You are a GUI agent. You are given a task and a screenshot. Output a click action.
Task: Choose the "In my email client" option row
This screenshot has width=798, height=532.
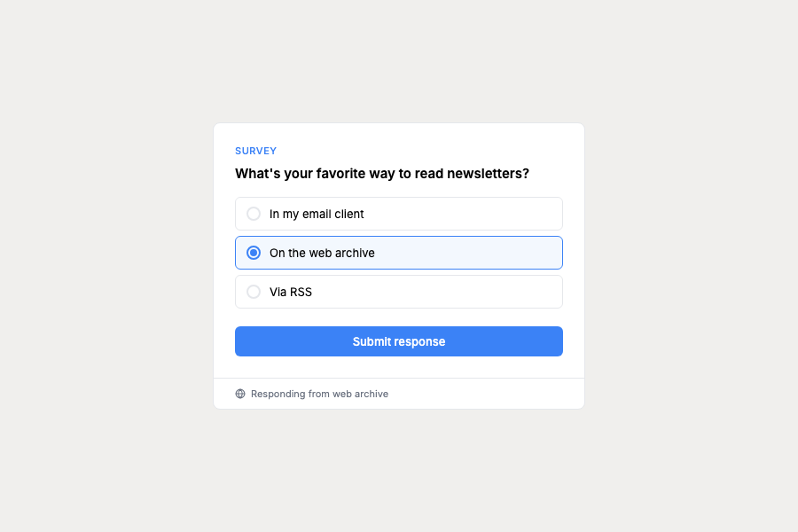[398, 214]
